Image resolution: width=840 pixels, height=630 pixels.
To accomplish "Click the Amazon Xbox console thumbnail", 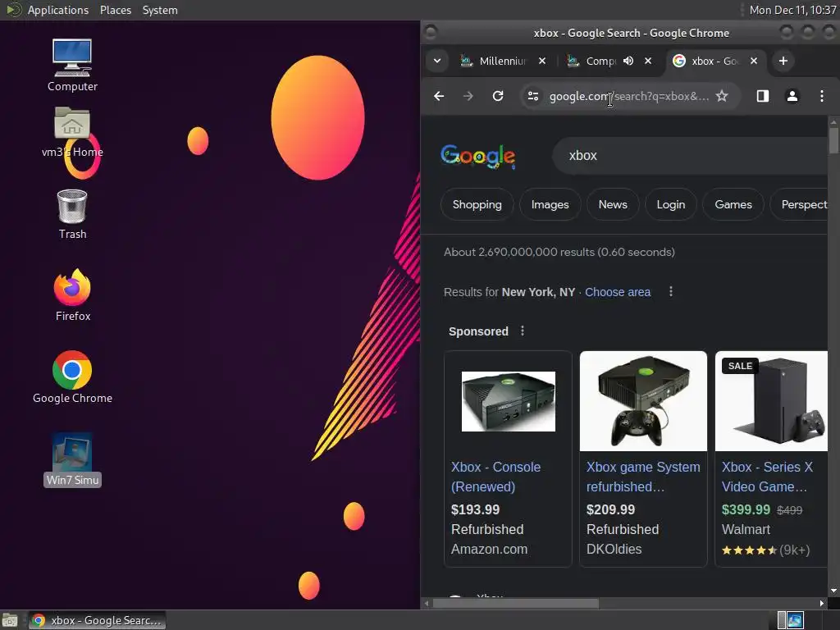I will 509,401.
